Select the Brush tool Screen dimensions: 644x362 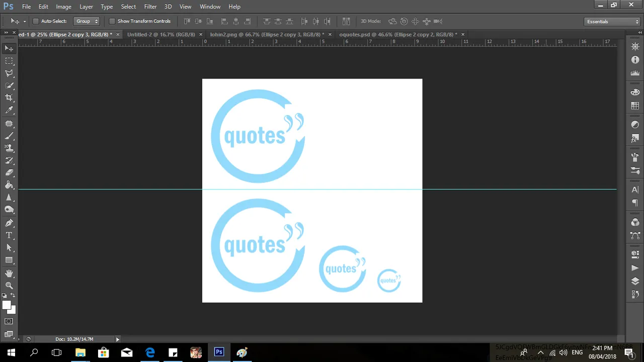(9, 136)
